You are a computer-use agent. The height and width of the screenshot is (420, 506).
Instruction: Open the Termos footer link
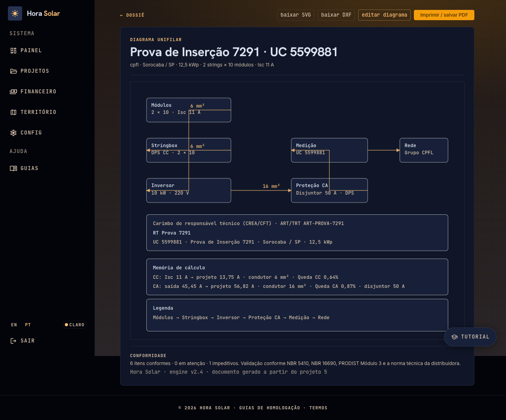tap(318, 408)
